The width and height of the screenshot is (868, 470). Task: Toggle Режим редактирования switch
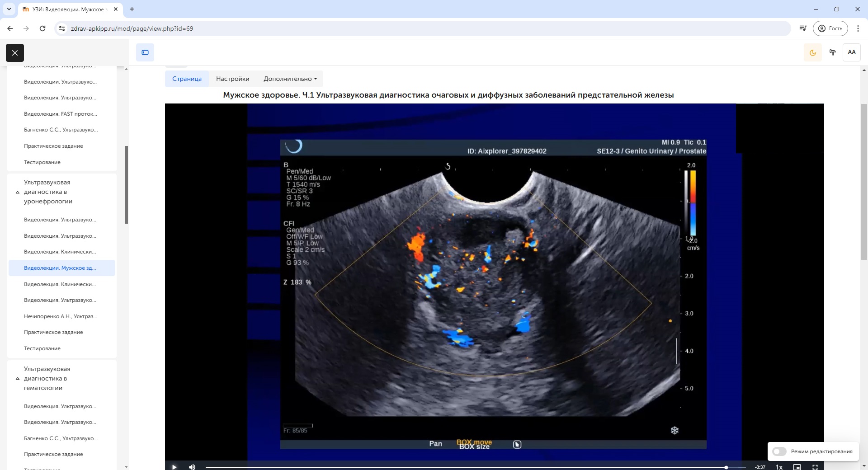(779, 451)
